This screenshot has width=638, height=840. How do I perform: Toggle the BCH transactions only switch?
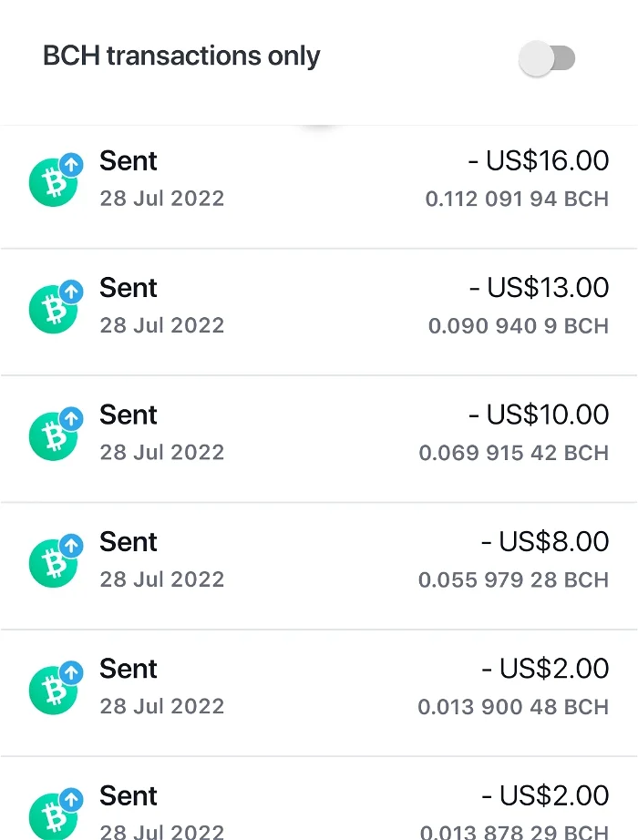click(547, 58)
